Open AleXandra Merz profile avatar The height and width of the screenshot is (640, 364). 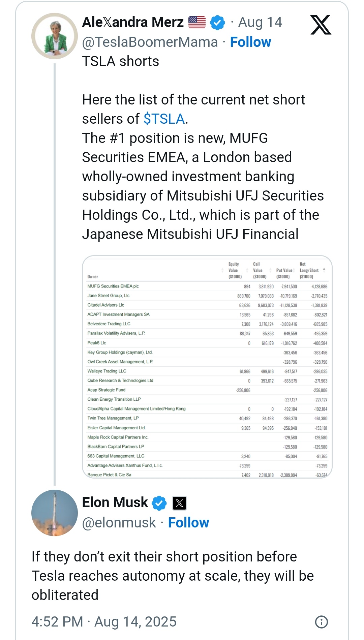[x=55, y=36]
